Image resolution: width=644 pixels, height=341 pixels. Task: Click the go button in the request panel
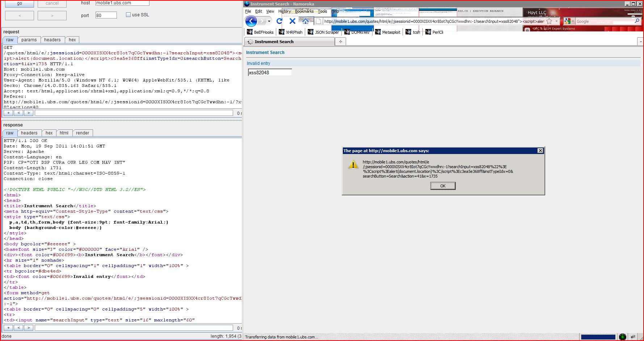tap(20, 4)
